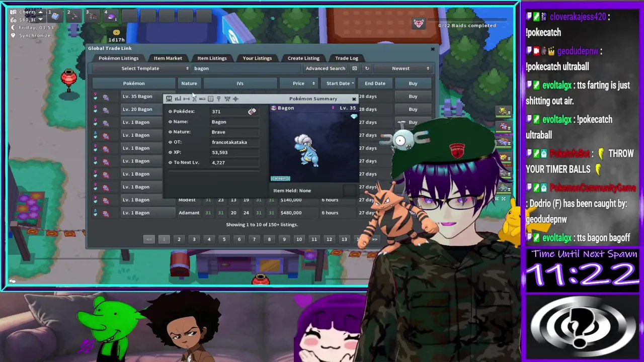Toggle the circle marker beside Pokédex label
The width and height of the screenshot is (644, 362).
(x=170, y=112)
